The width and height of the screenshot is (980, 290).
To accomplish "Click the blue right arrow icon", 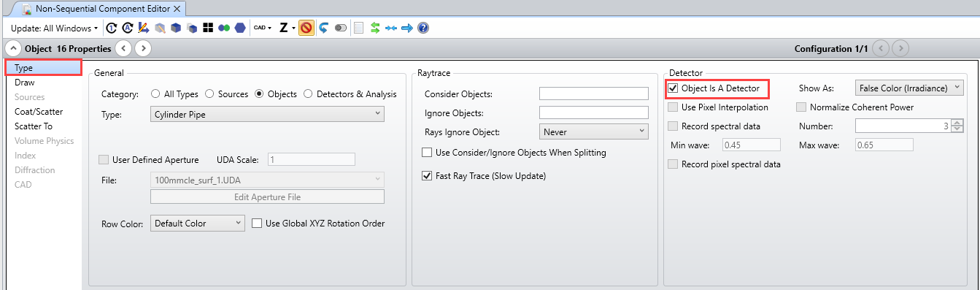I will coord(407,28).
